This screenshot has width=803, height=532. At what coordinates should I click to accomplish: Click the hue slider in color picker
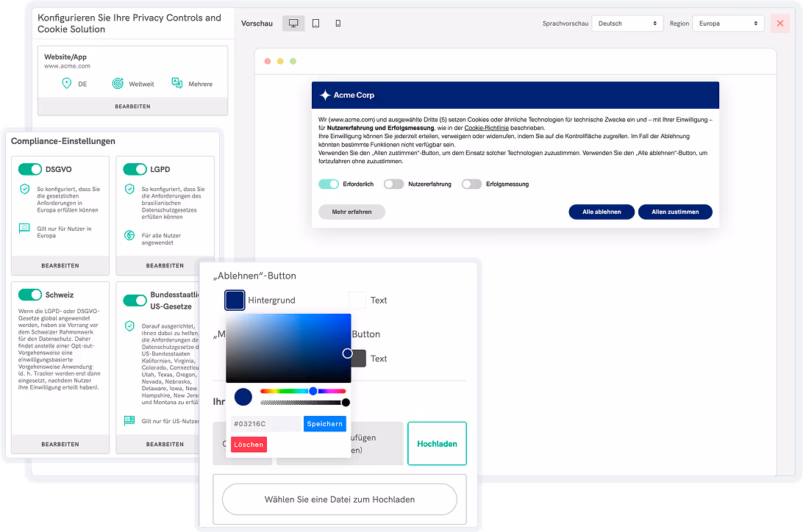pyautogui.click(x=303, y=392)
